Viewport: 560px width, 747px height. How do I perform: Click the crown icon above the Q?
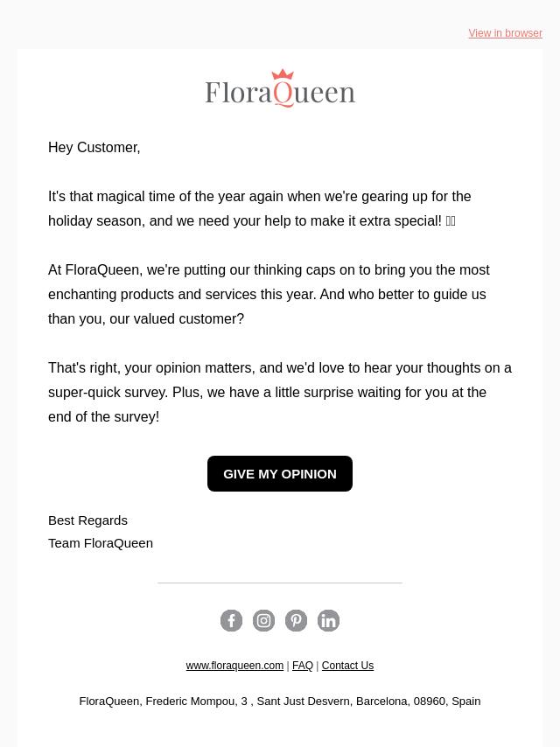click(283, 73)
